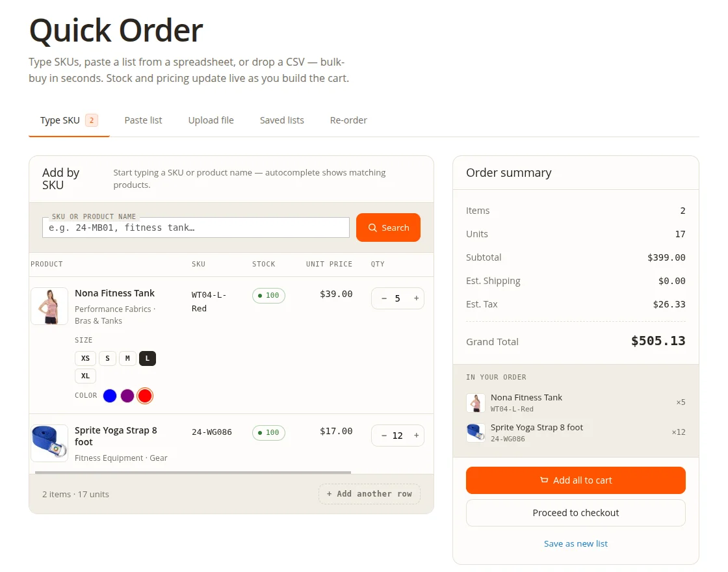Screen dimensions: 728x572
Task: Click the UNIT PRICE column header
Action: (x=329, y=264)
